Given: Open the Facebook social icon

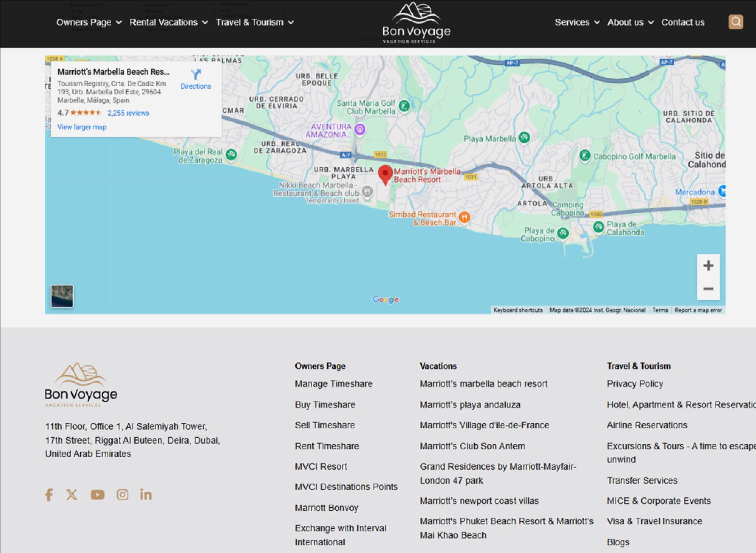Looking at the screenshot, I should [x=49, y=495].
